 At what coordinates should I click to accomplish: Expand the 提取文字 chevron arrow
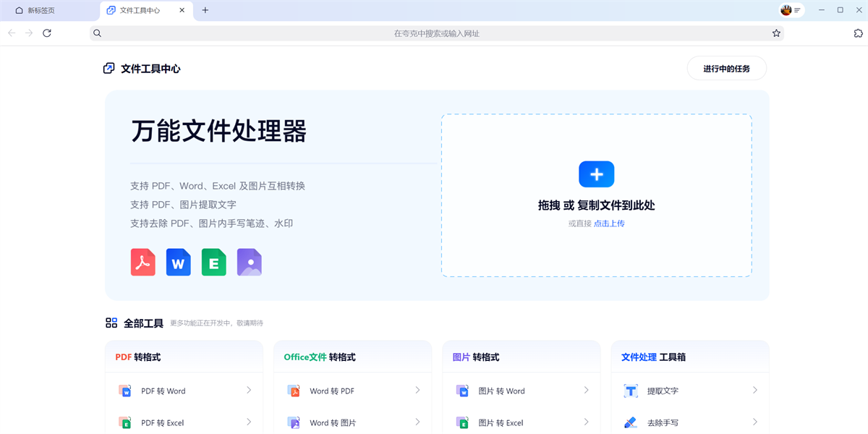click(x=754, y=391)
